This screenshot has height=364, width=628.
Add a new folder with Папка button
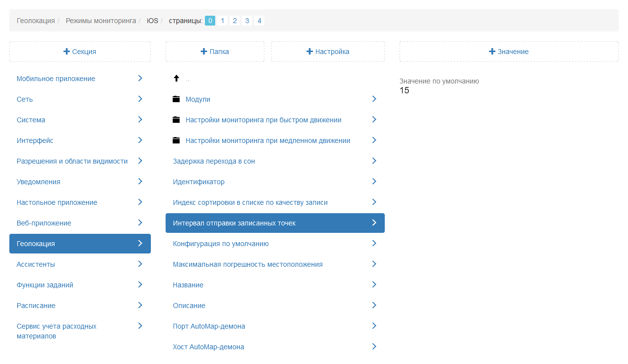tap(215, 52)
